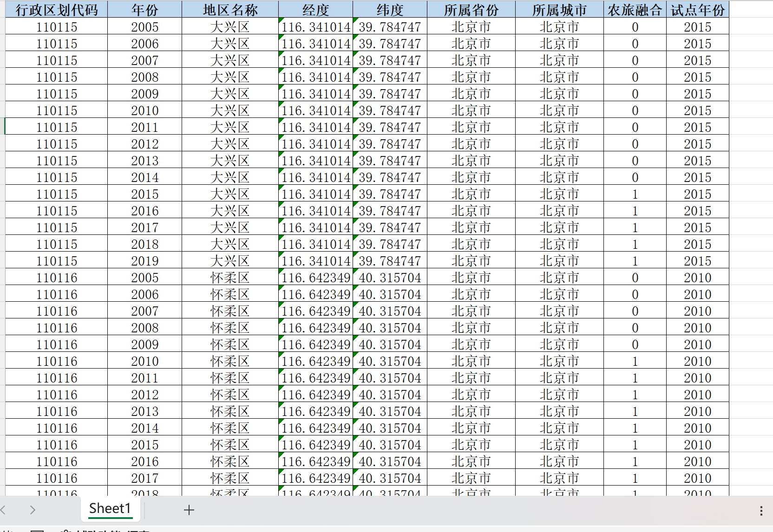Click 经度 116.642349 in 怀柔区 2007 row
The height and width of the screenshot is (532, 773).
pyautogui.click(x=316, y=311)
